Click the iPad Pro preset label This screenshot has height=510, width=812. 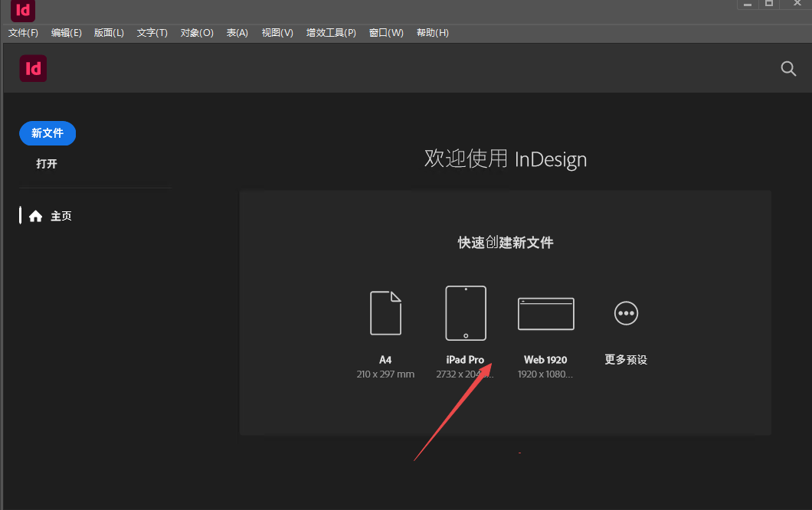[x=465, y=360]
